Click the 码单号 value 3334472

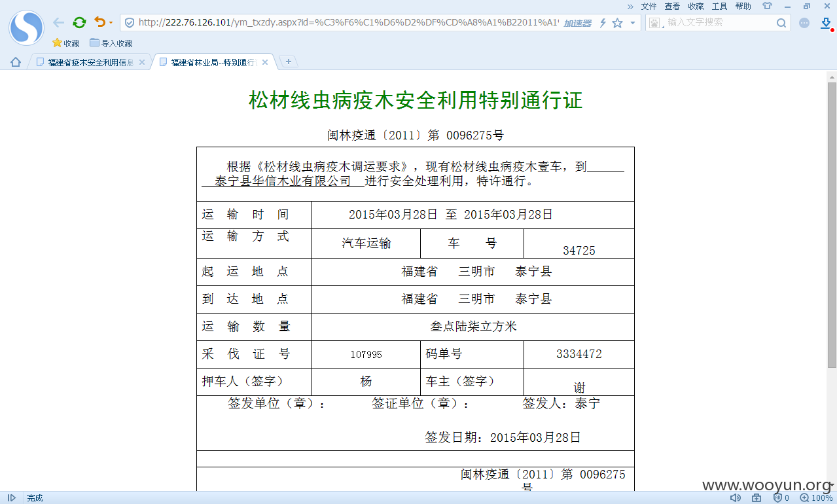click(x=579, y=354)
